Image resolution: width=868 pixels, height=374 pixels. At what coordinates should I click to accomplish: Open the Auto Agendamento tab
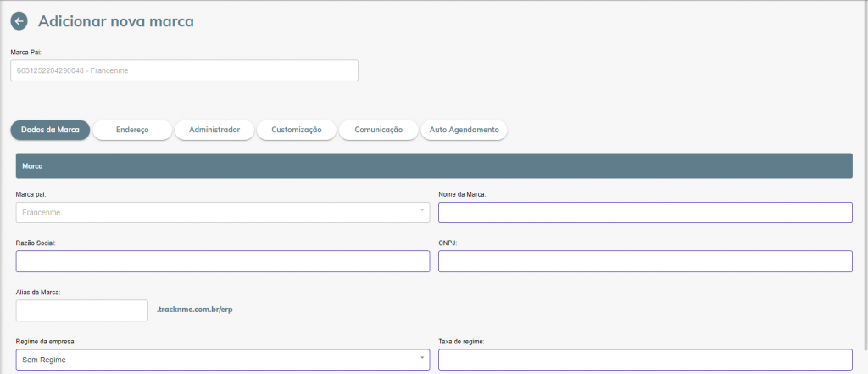[465, 130]
